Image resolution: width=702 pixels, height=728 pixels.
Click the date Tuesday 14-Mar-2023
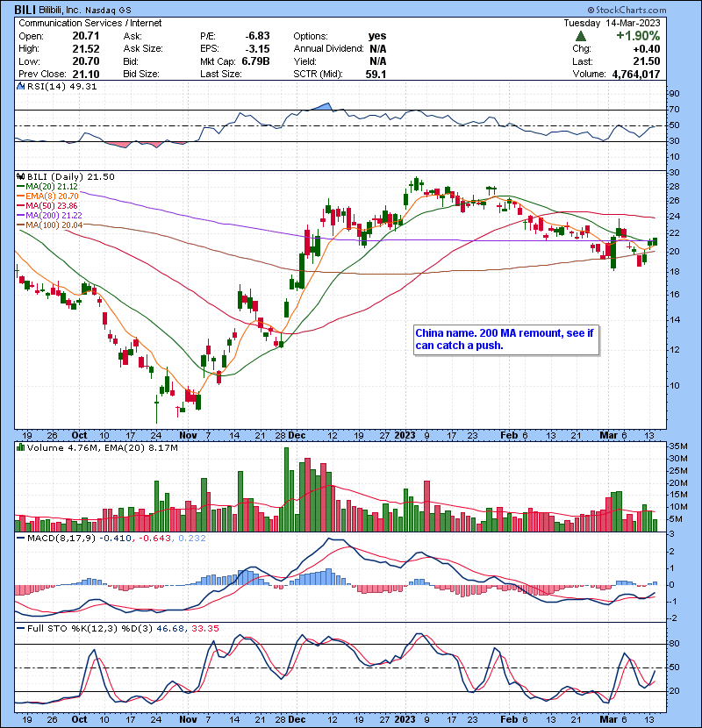(612, 23)
